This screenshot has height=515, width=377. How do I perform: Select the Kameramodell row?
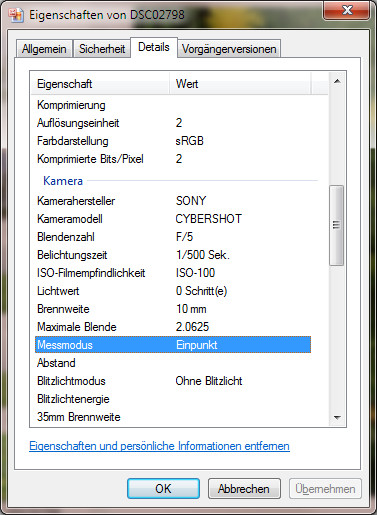pos(173,219)
